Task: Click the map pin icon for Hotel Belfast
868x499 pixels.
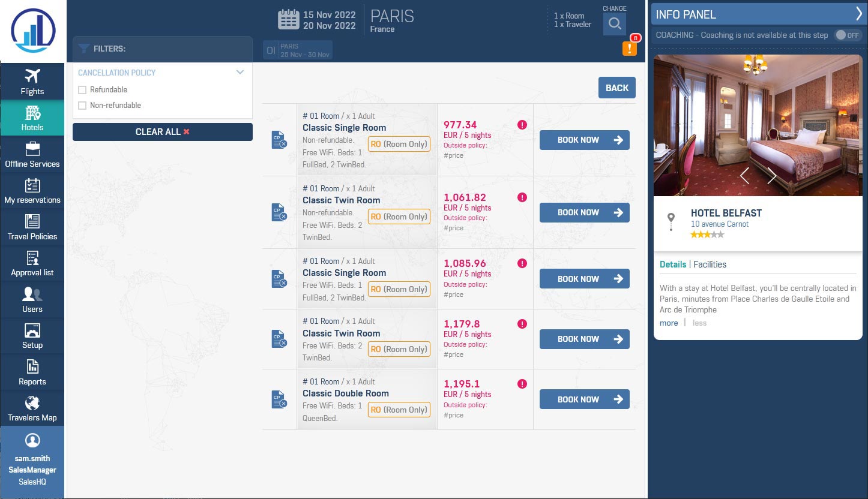Action: (671, 220)
